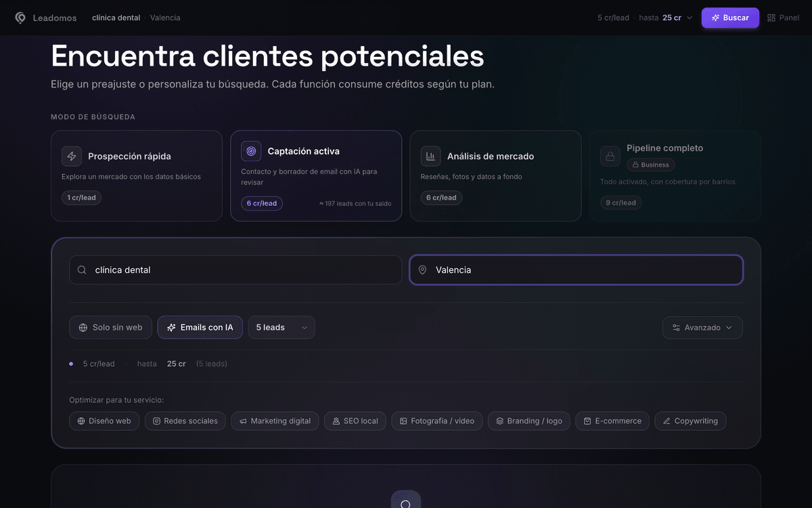This screenshot has height=508, width=812.
Task: Click the magnifier icon in the search field
Action: tap(82, 270)
